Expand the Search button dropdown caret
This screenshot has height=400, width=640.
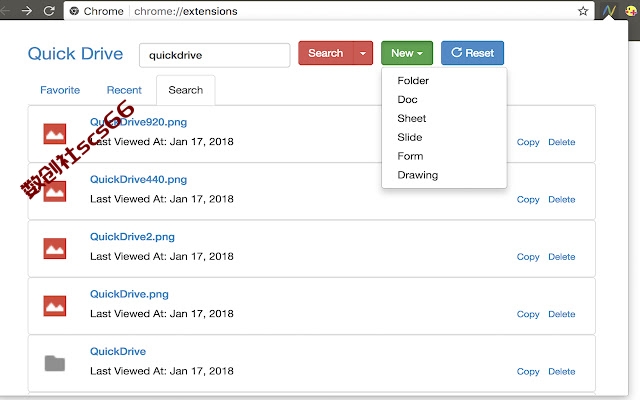(363, 53)
